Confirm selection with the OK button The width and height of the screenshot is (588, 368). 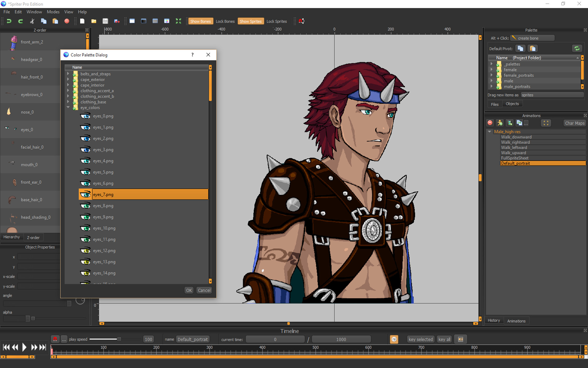(189, 290)
